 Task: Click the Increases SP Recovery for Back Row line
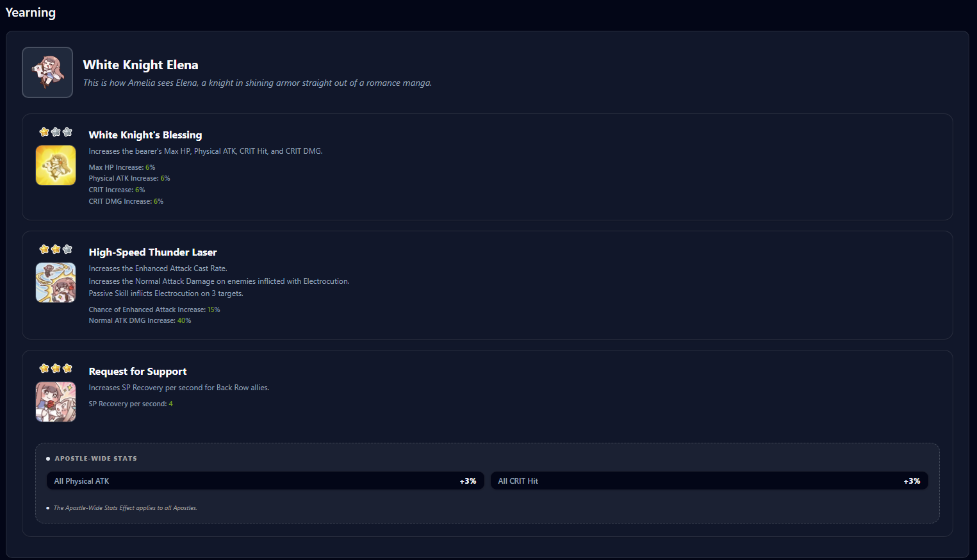pos(179,388)
